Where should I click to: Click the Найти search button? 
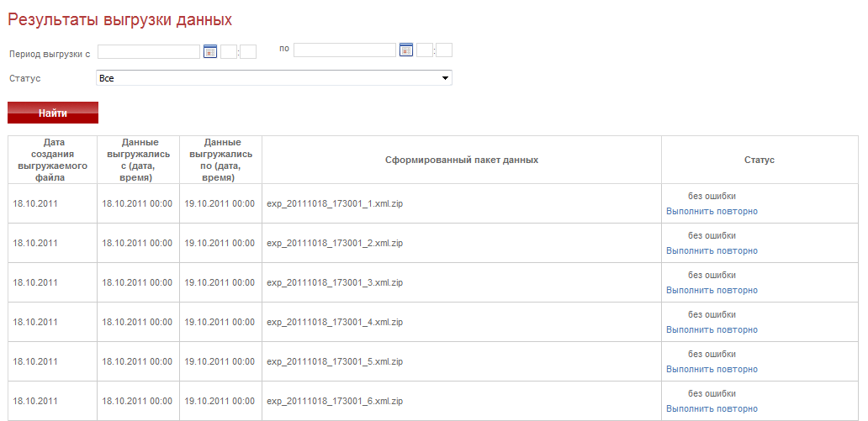pos(53,113)
